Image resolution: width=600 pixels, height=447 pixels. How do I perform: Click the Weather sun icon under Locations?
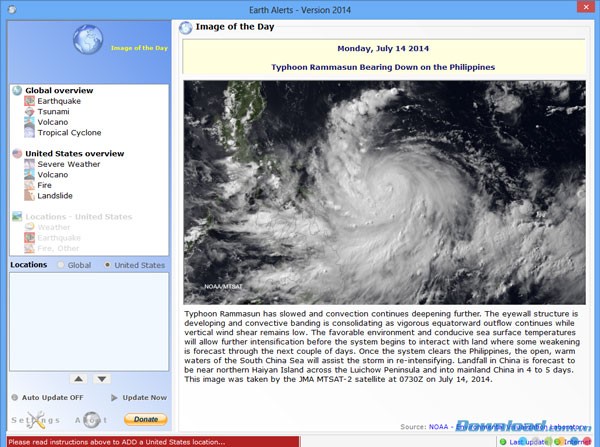29,227
